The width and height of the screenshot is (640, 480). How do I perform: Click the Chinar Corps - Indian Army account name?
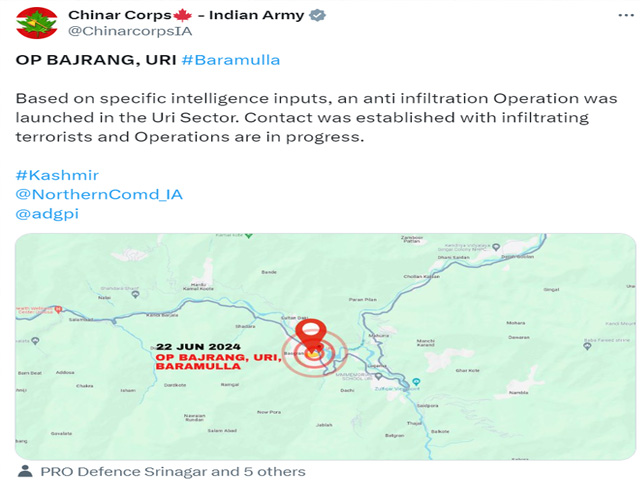[186, 15]
